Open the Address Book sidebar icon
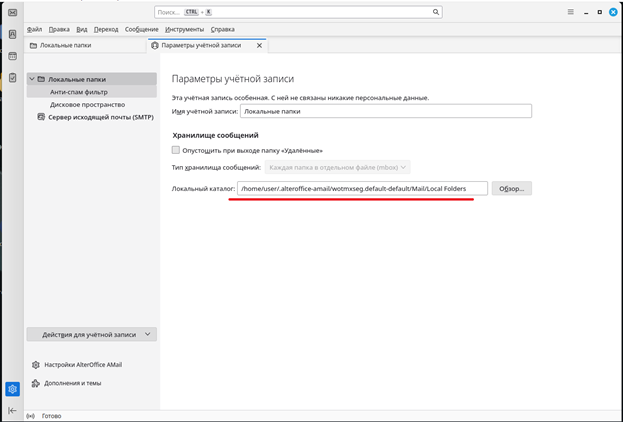Viewport: 623px width, 422px height. click(x=12, y=34)
